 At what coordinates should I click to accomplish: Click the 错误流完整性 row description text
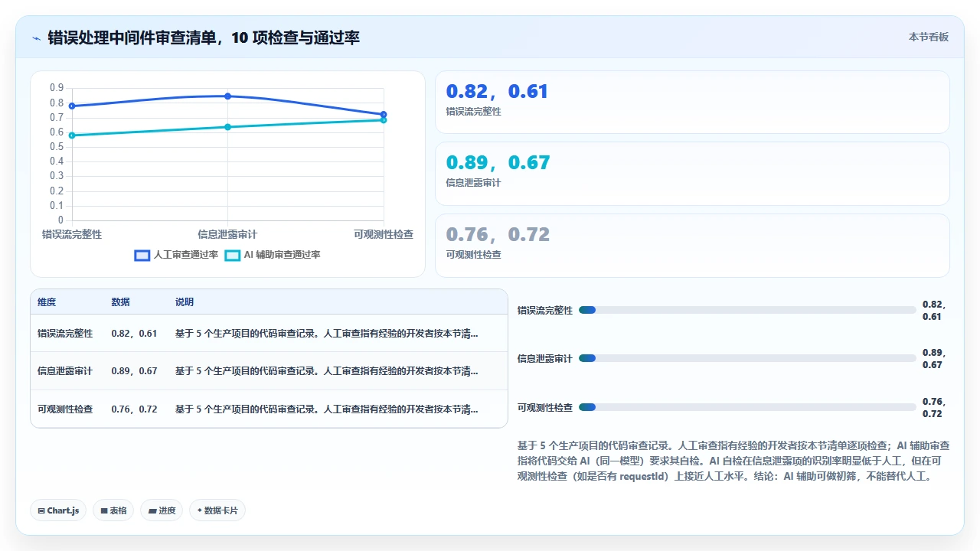[x=327, y=333]
